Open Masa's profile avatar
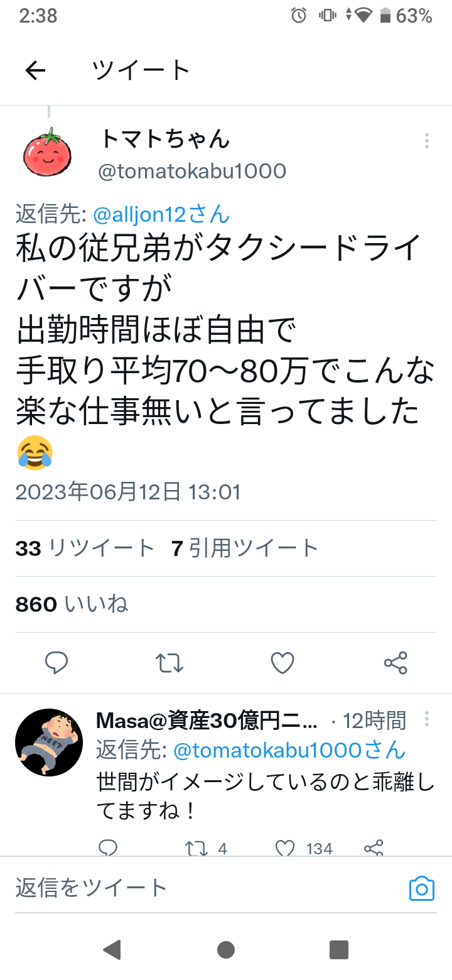This screenshot has width=452, height=980. [49, 743]
